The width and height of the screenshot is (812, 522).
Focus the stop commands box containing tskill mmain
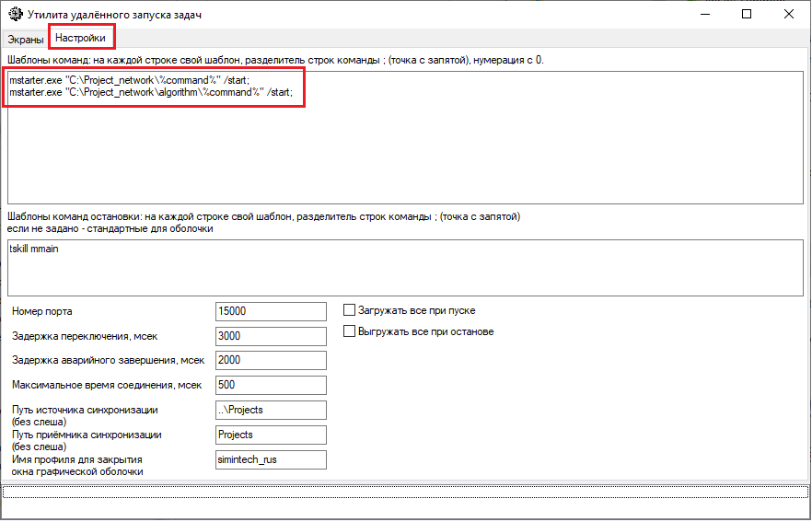point(405,268)
